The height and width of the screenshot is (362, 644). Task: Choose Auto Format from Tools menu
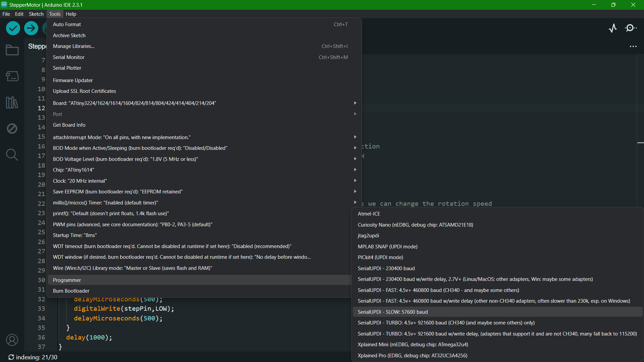(204, 24)
